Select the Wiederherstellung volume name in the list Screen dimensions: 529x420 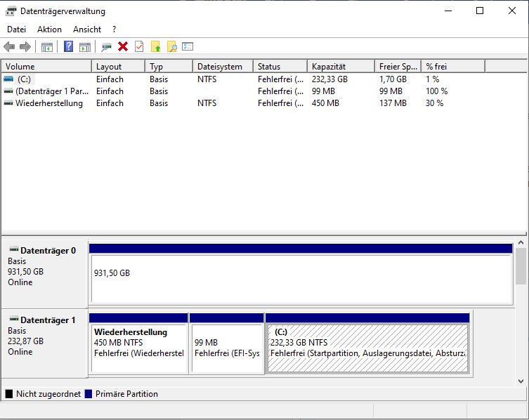pos(49,103)
